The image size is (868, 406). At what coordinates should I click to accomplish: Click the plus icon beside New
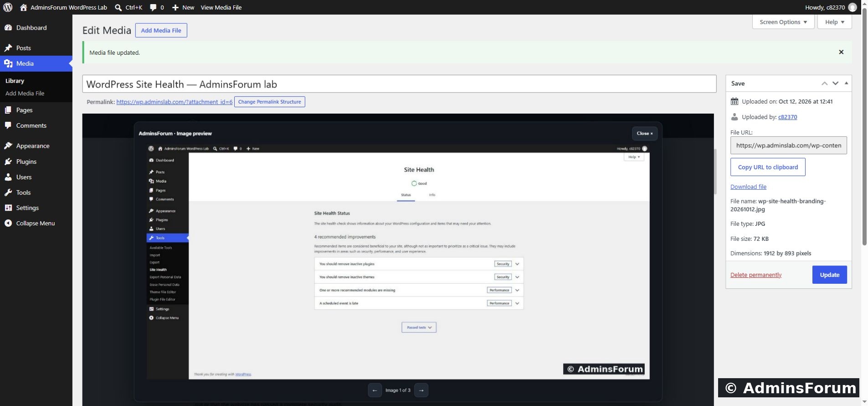click(175, 7)
